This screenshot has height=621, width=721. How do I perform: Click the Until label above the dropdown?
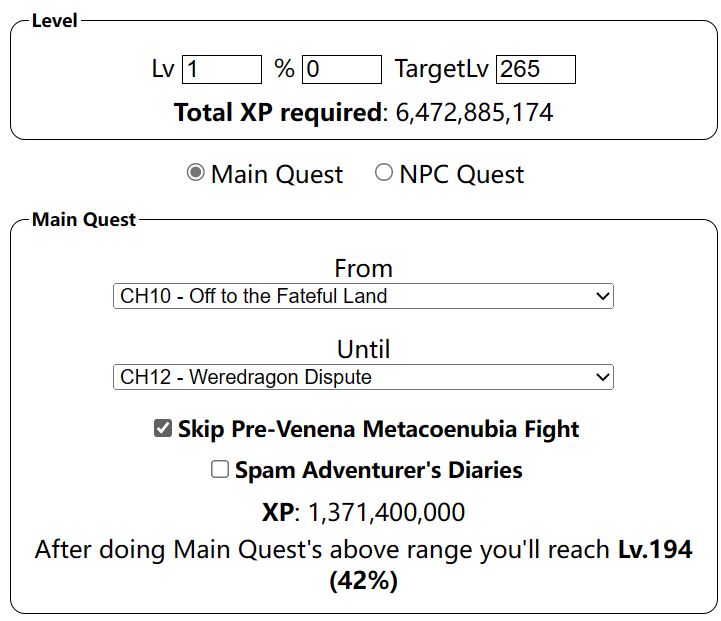tap(363, 350)
